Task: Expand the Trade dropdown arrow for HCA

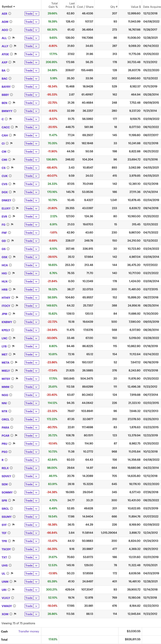Action: tap(36, 265)
